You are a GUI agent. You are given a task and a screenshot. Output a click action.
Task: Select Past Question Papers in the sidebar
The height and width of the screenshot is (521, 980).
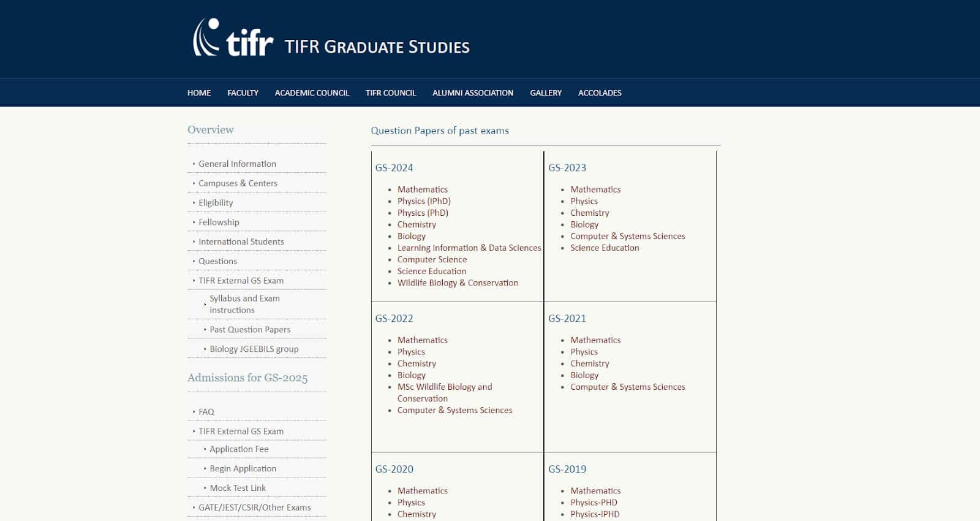250,330
